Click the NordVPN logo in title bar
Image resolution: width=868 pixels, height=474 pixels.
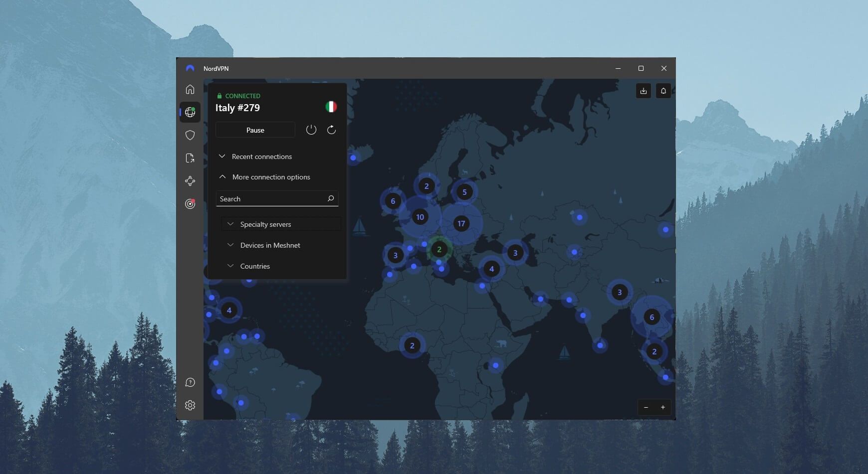[190, 68]
